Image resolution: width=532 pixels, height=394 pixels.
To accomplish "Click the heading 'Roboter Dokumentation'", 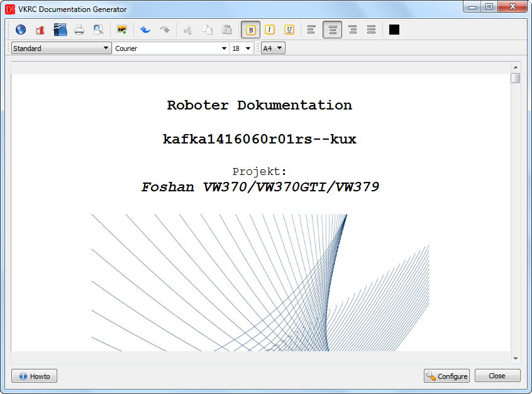I will click(260, 105).
